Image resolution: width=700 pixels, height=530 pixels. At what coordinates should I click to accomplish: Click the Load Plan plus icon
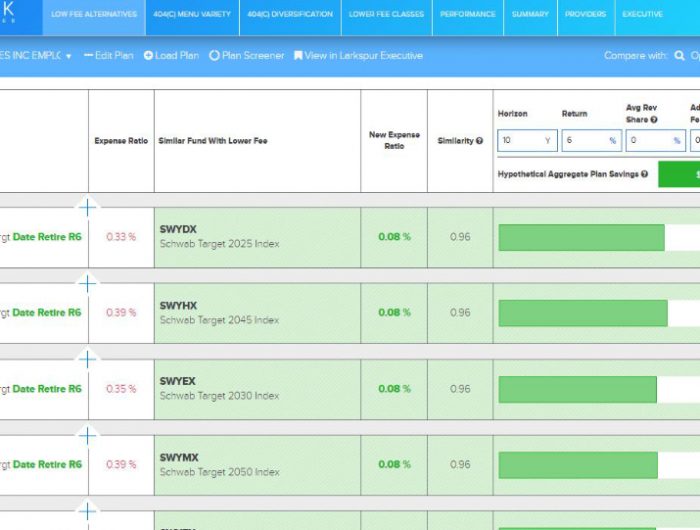pyautogui.click(x=148, y=56)
